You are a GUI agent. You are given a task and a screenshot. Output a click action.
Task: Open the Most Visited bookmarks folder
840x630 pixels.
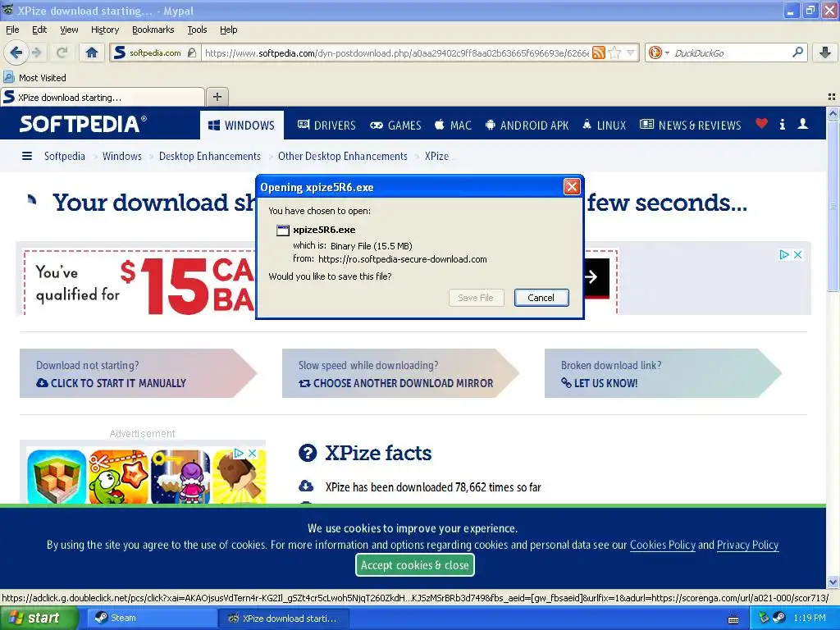coord(35,78)
